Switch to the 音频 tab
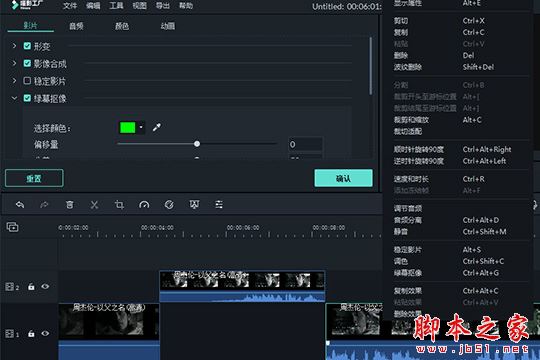The image size is (540, 360). [x=76, y=26]
